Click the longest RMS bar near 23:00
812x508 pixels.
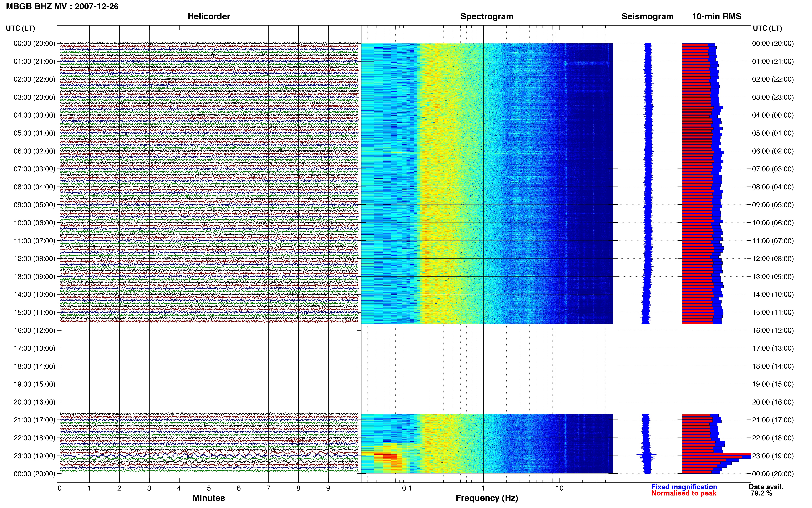[716, 454]
